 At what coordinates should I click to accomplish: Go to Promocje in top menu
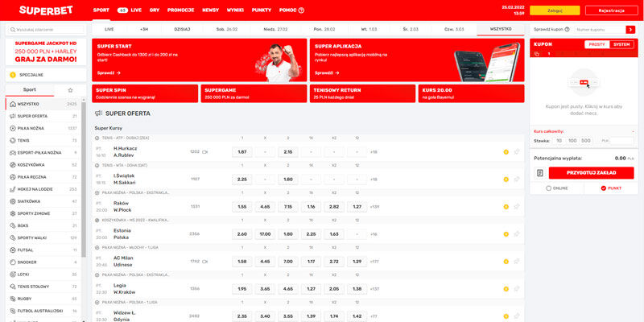[x=180, y=10]
